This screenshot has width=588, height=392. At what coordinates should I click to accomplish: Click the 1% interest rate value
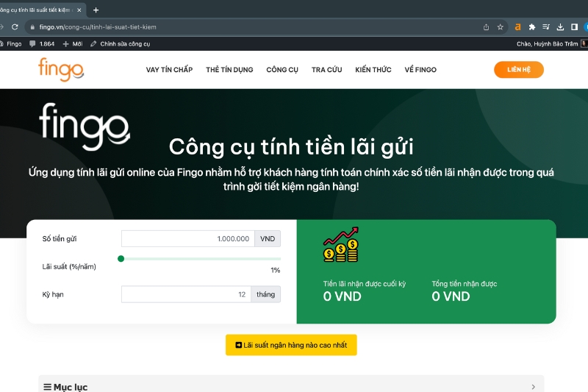275,270
